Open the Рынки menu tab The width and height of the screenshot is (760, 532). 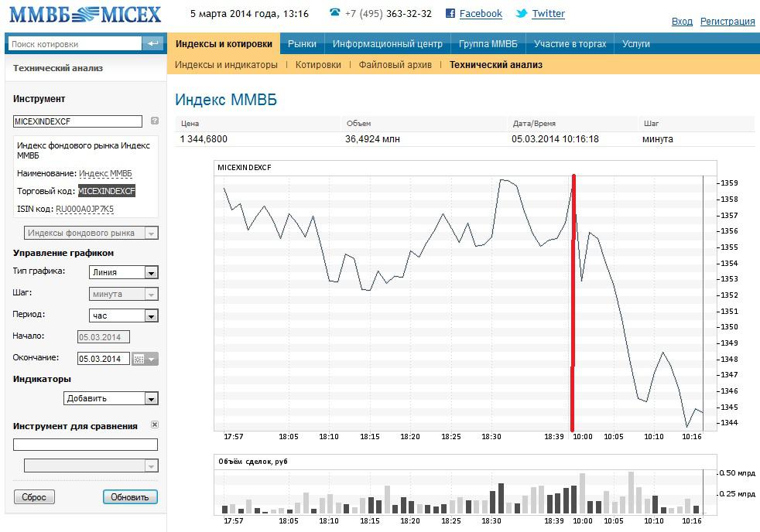[x=302, y=43]
